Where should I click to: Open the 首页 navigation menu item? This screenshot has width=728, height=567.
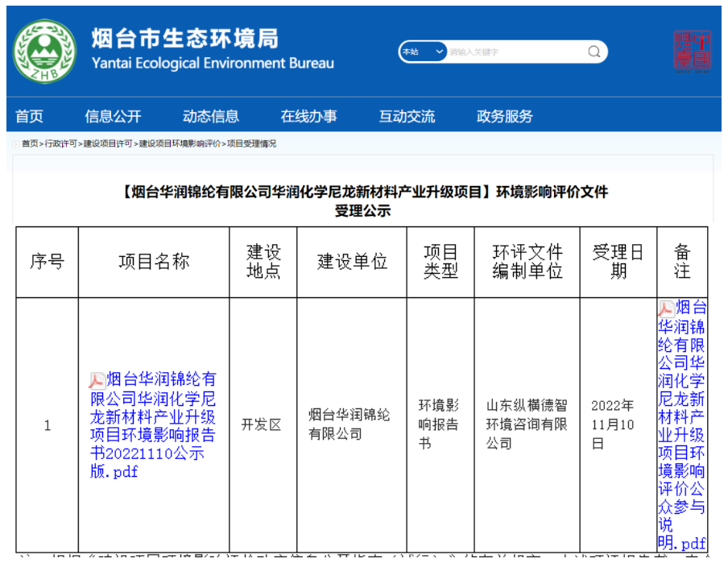(x=29, y=116)
